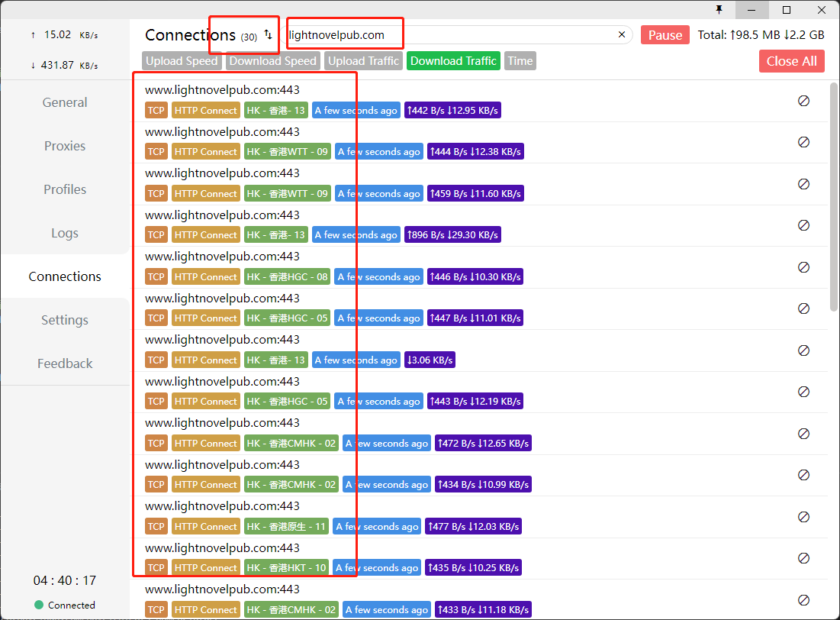Image resolution: width=840 pixels, height=620 pixels.
Task: Clear the lightnovelpub.com search filter
Action: coord(622,34)
